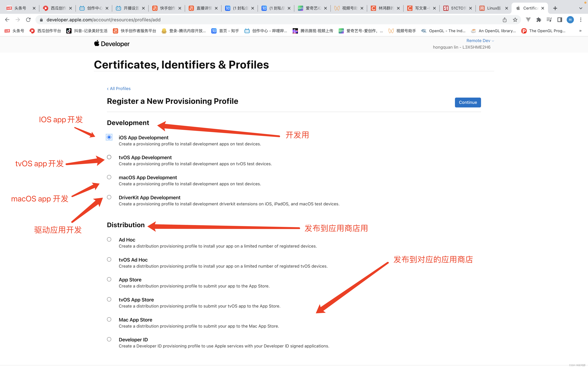
Task: Select tvOS Ad Hoc radio button
Action: click(109, 259)
